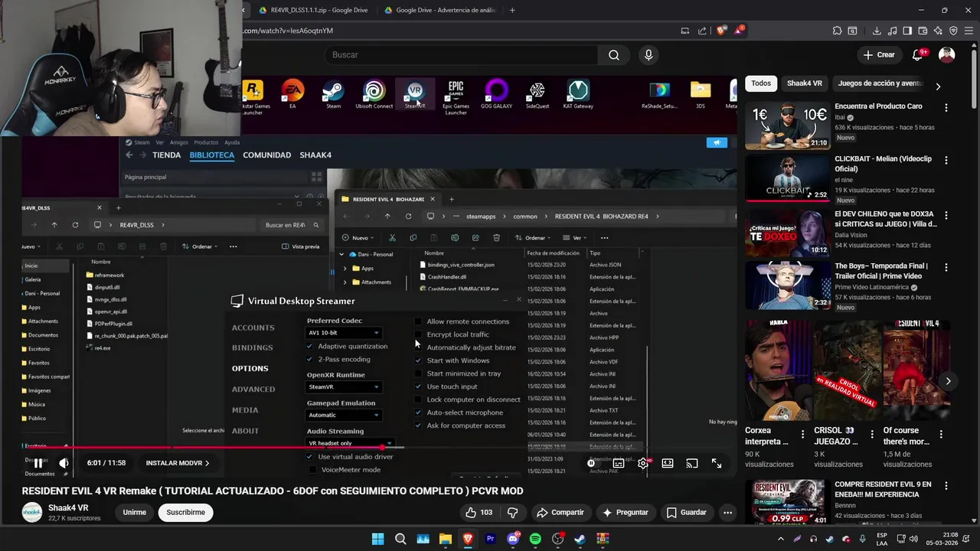980x551 pixels.
Task: Open the YouTube account avatar menu
Action: pos(947,54)
